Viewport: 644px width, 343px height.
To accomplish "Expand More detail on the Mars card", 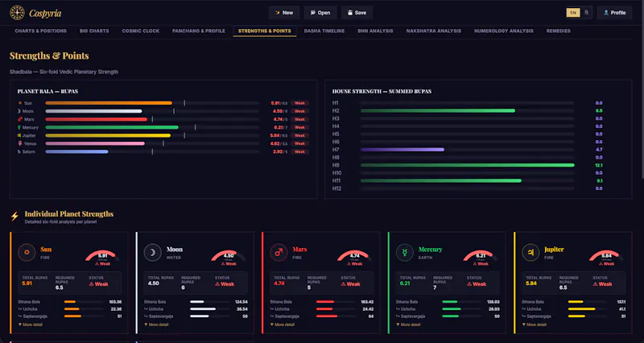I will point(283,324).
